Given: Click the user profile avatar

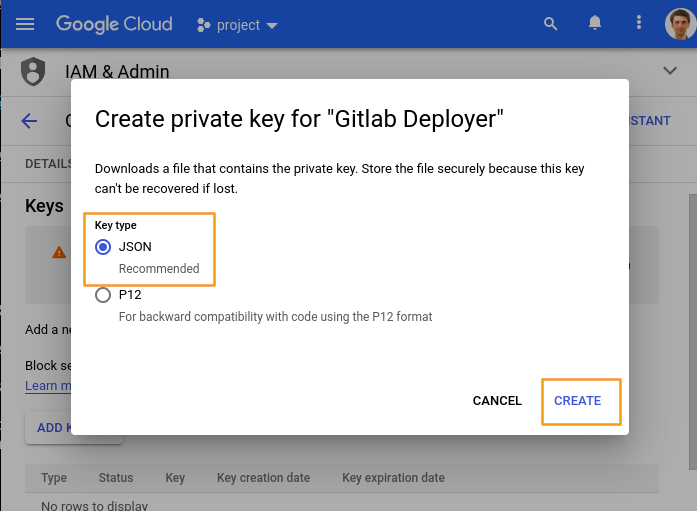Looking at the screenshot, I should (x=680, y=24).
